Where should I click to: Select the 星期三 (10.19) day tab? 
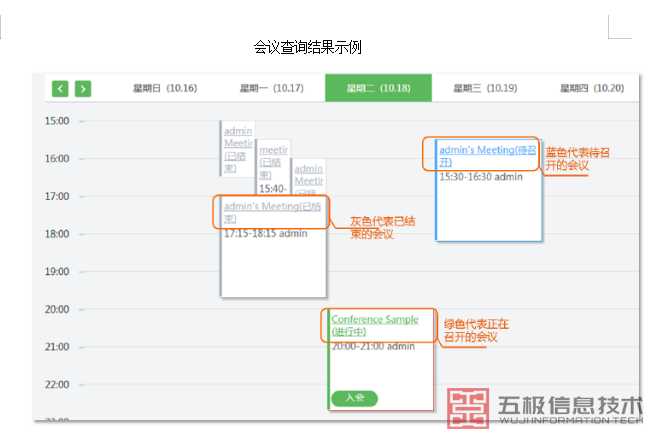coord(485,88)
